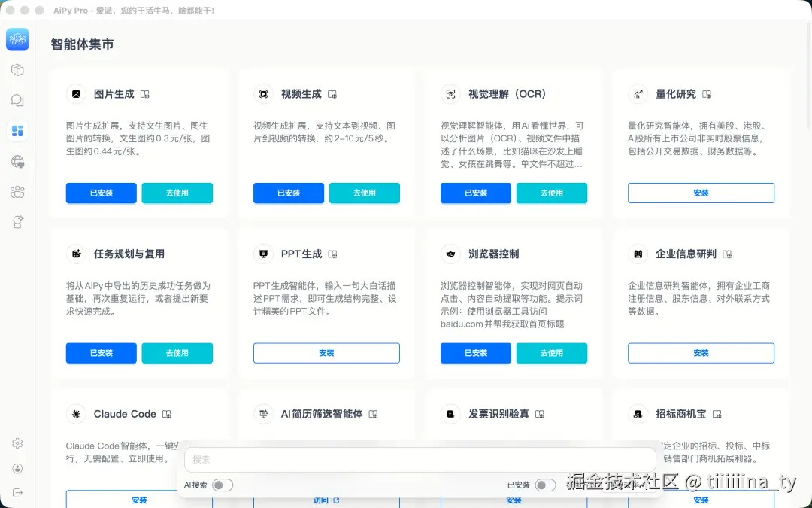Screen dimensions: 812x508
Task: Click the 视频生成 video camera icon
Action: pyautogui.click(x=263, y=93)
